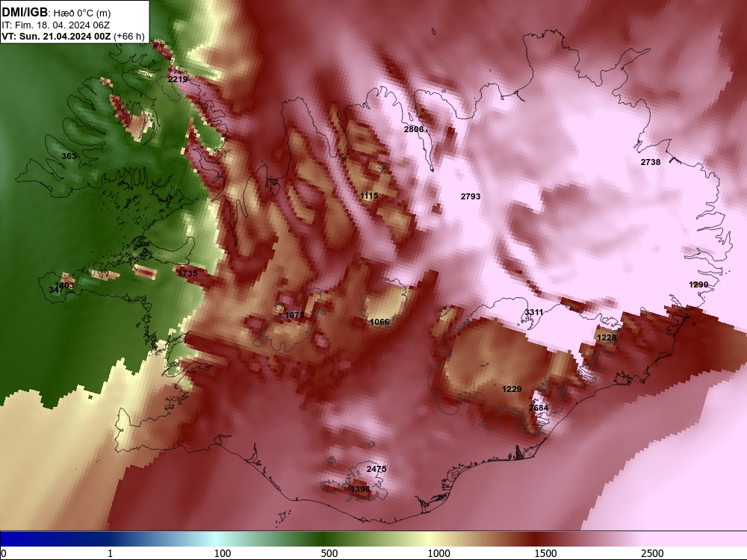Click the 1000 label on color scale
Image resolution: width=747 pixels, height=560 pixels.
point(438,553)
